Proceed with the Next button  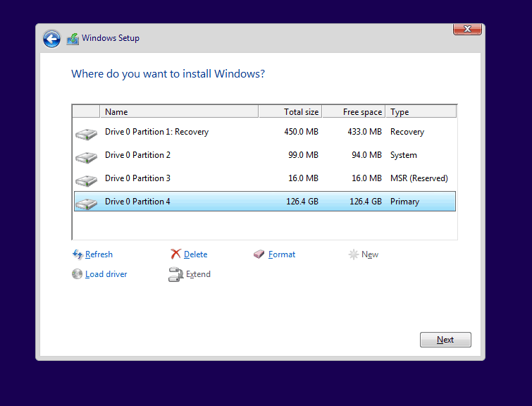point(445,340)
